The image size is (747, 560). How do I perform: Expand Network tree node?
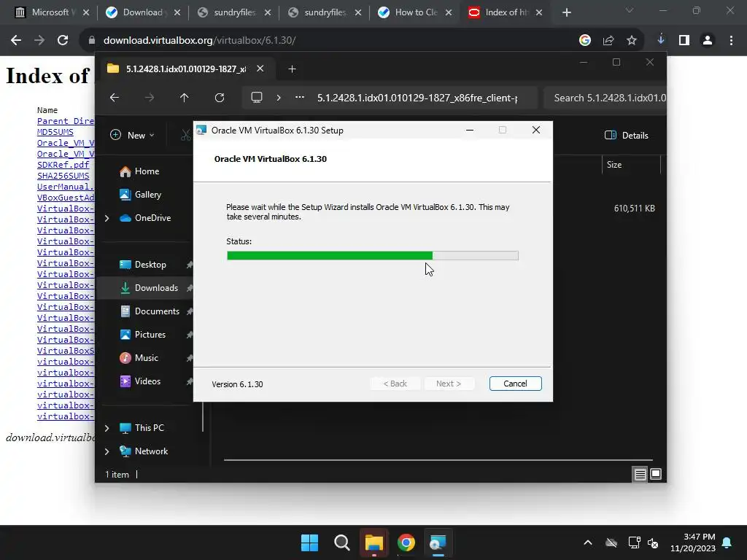coord(107,451)
